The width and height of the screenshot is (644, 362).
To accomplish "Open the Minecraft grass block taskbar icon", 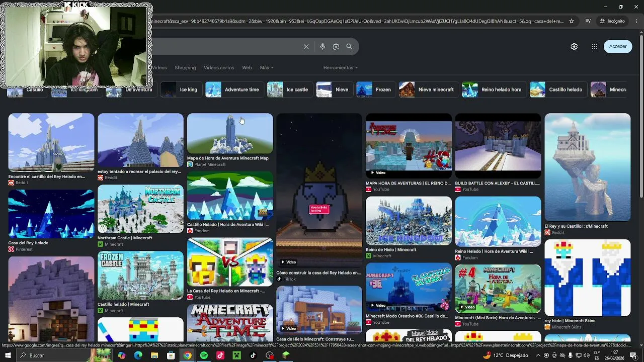I will [x=286, y=355].
